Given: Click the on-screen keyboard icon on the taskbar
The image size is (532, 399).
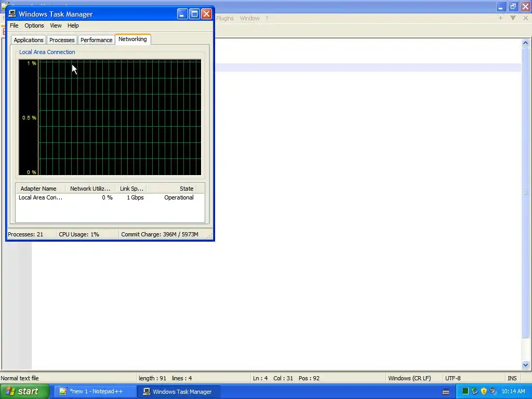Looking at the screenshot, I should (446, 392).
